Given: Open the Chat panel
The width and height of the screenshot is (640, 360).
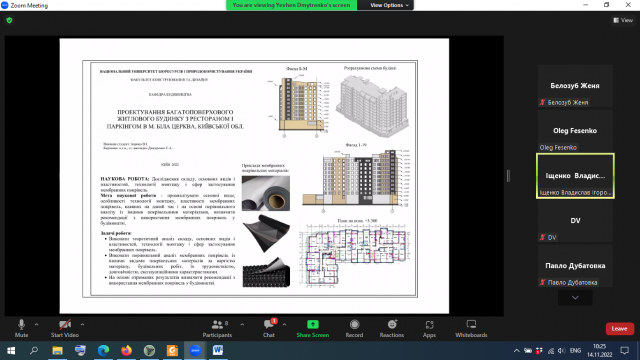Looking at the screenshot, I should click(x=269, y=329).
